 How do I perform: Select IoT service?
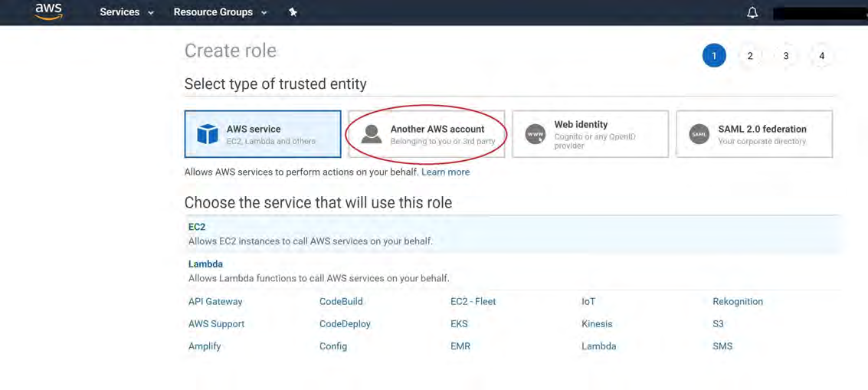click(588, 302)
